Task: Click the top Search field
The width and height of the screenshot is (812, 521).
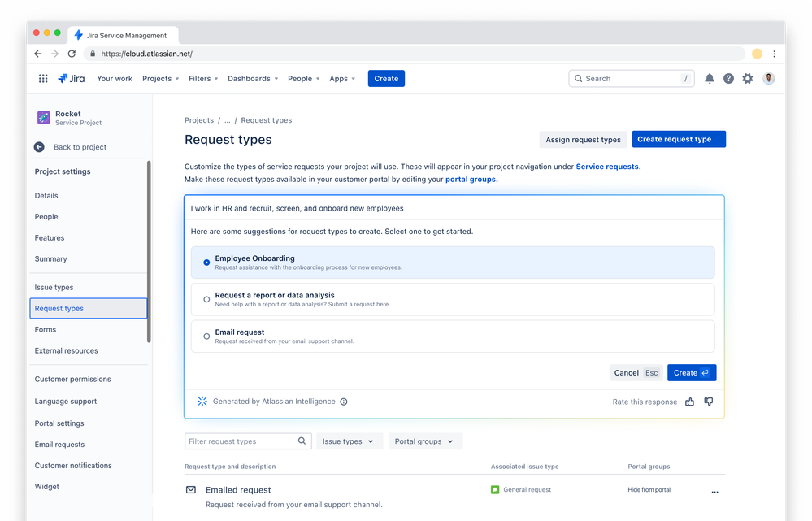Action: coord(632,79)
